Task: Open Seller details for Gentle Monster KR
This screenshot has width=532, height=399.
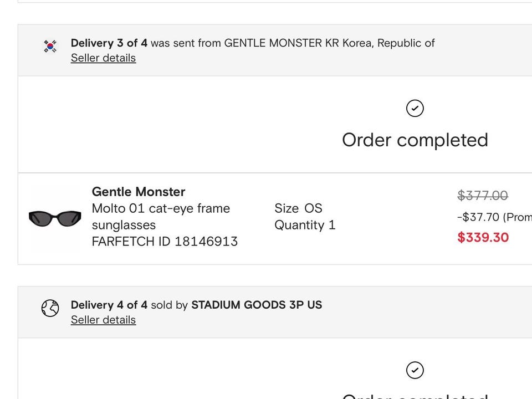Action: pyautogui.click(x=103, y=58)
